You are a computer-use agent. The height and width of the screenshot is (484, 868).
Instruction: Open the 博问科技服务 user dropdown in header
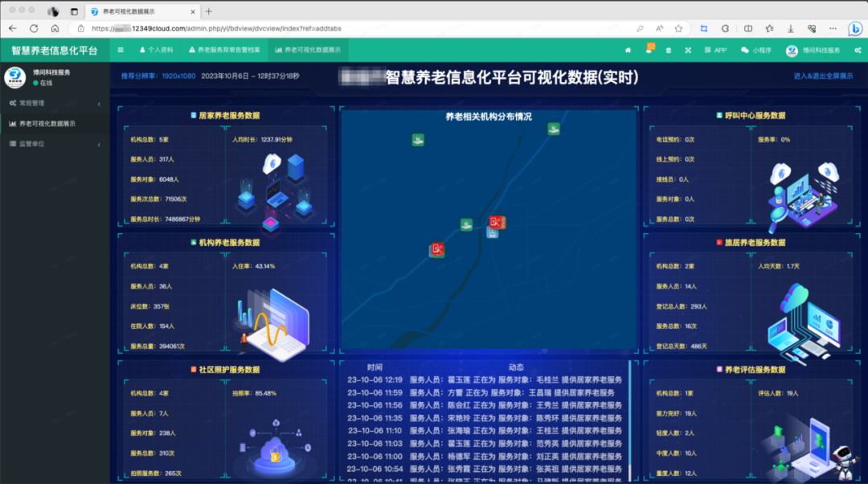pyautogui.click(x=813, y=50)
